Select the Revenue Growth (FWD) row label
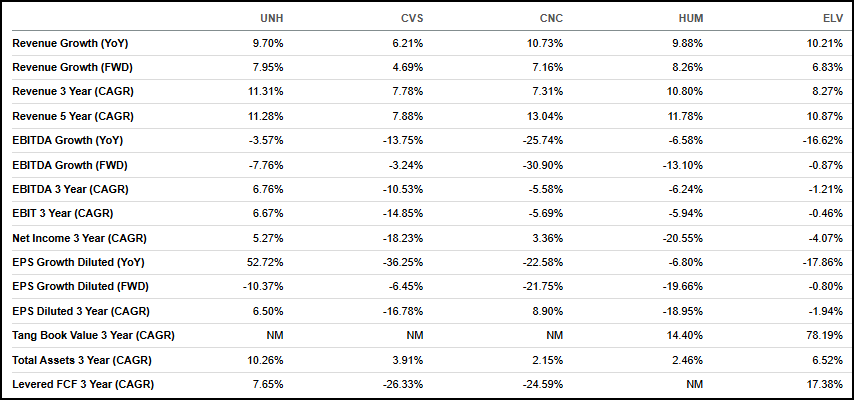The image size is (854, 400). pos(72,67)
